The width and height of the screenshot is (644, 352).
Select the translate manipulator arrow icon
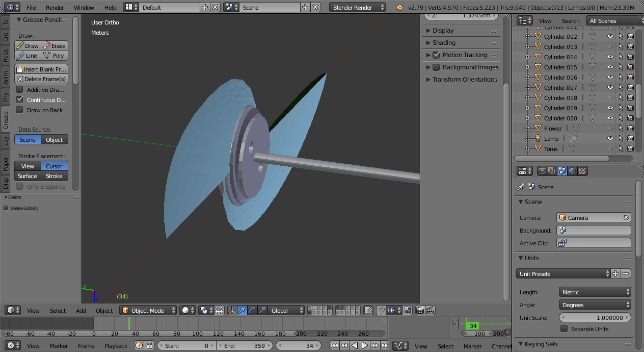(242, 310)
